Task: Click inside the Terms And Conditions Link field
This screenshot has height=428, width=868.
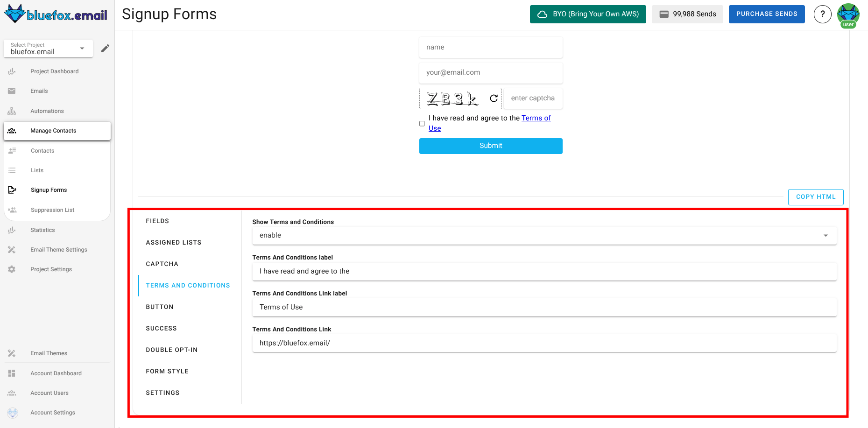Action: point(544,343)
